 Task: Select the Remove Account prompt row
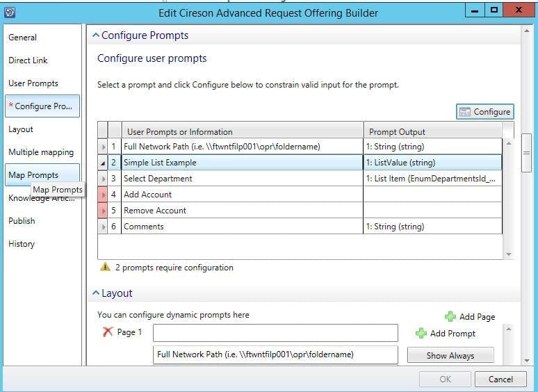tap(300, 211)
